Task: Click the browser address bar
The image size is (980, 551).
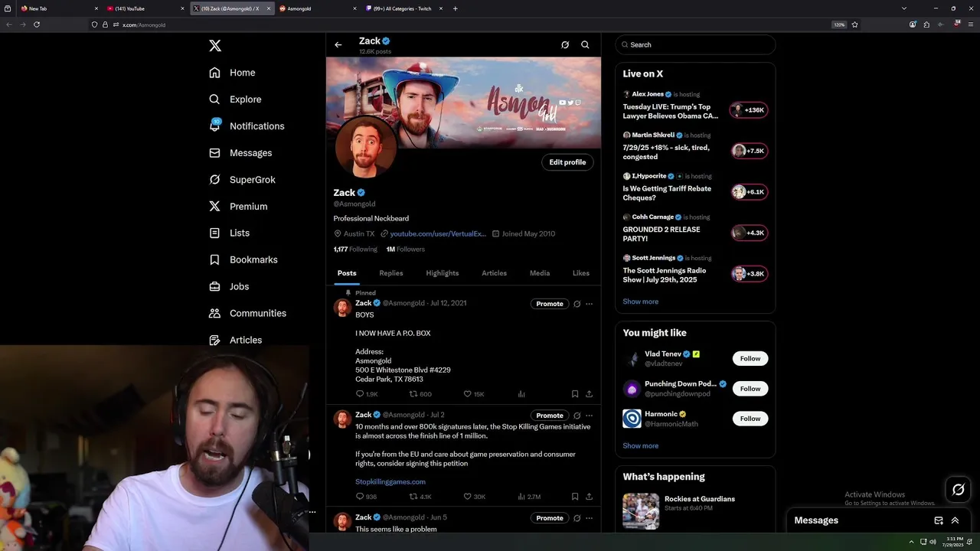Action: pyautogui.click(x=475, y=24)
